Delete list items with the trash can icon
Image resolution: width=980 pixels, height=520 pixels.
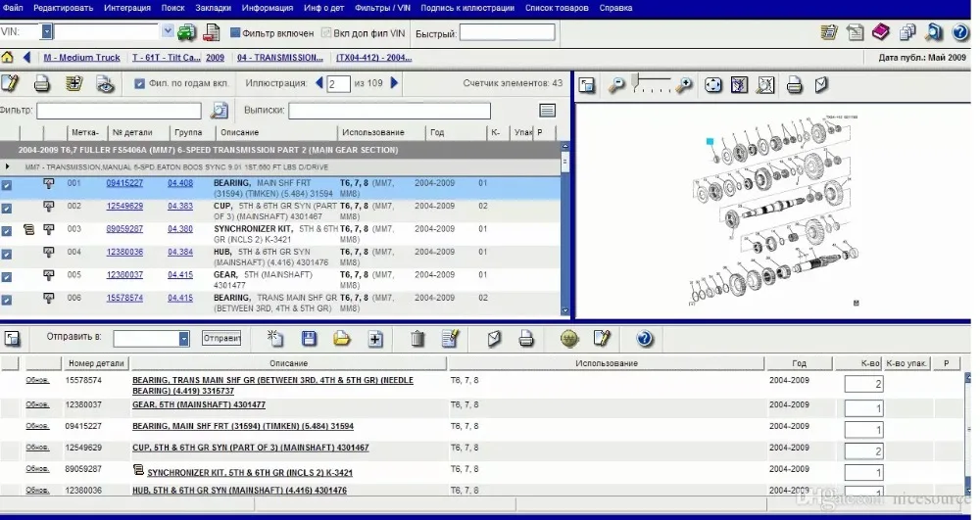pos(417,339)
